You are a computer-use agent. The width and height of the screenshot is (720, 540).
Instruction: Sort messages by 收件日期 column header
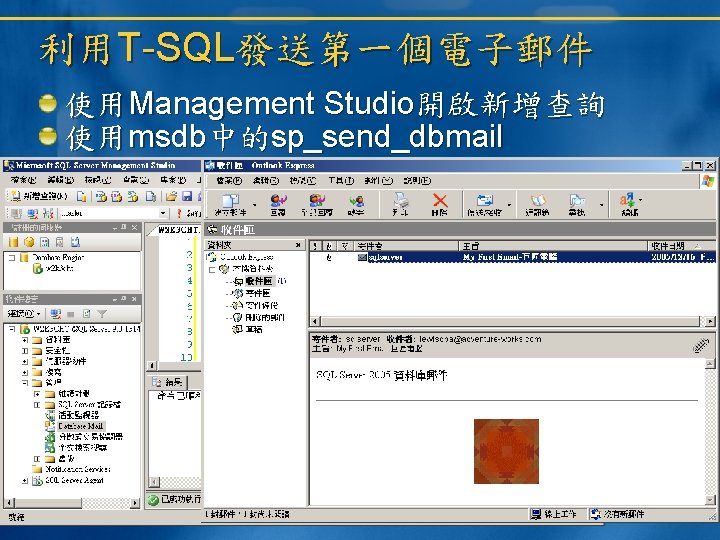(x=681, y=246)
